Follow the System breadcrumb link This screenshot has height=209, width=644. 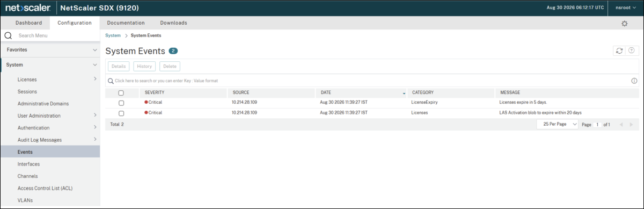point(113,35)
